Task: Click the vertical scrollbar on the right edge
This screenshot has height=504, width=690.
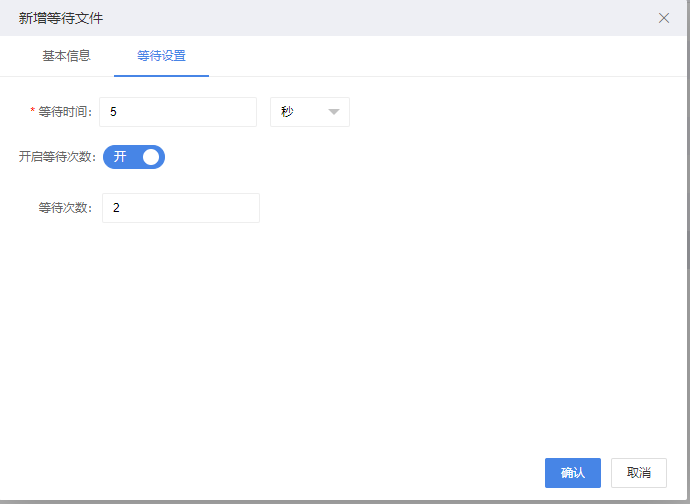Action: coord(688,132)
